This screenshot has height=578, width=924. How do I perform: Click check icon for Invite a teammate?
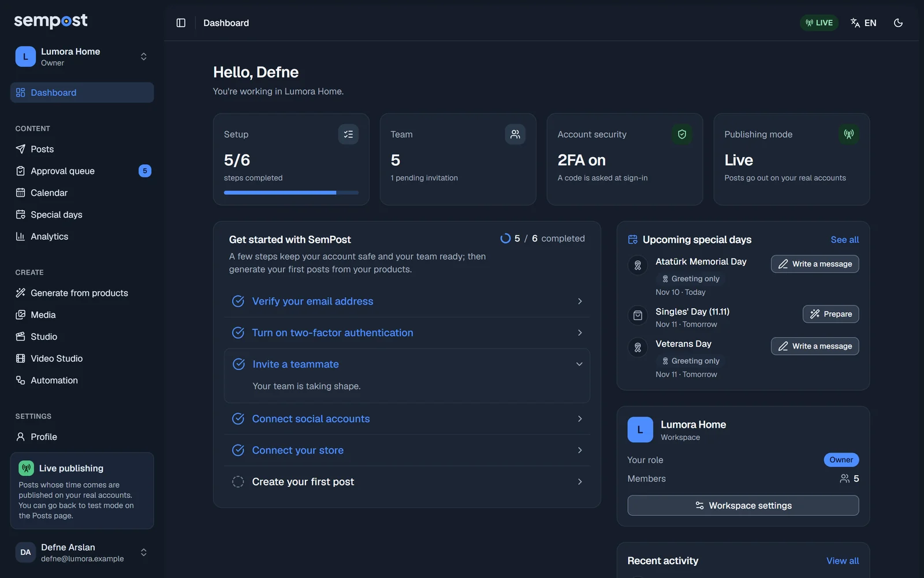239,364
